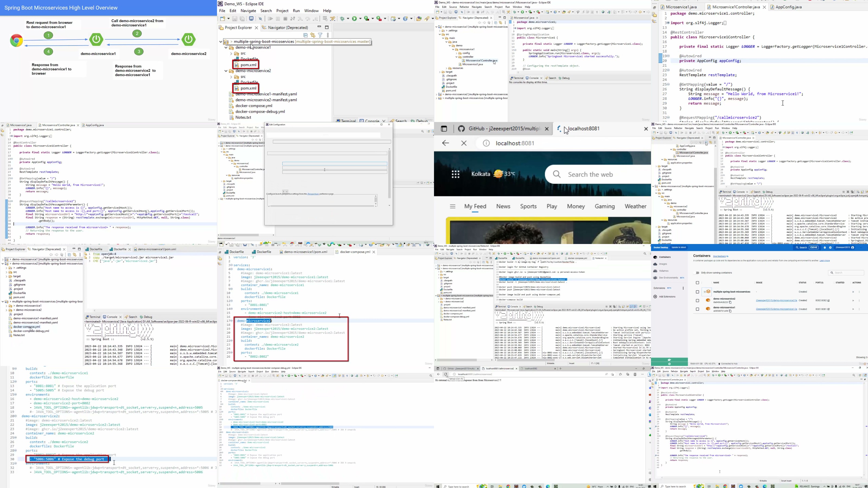
Task: Click the green Run play icon in the large Eclipse toolbar
Action: (355, 19)
